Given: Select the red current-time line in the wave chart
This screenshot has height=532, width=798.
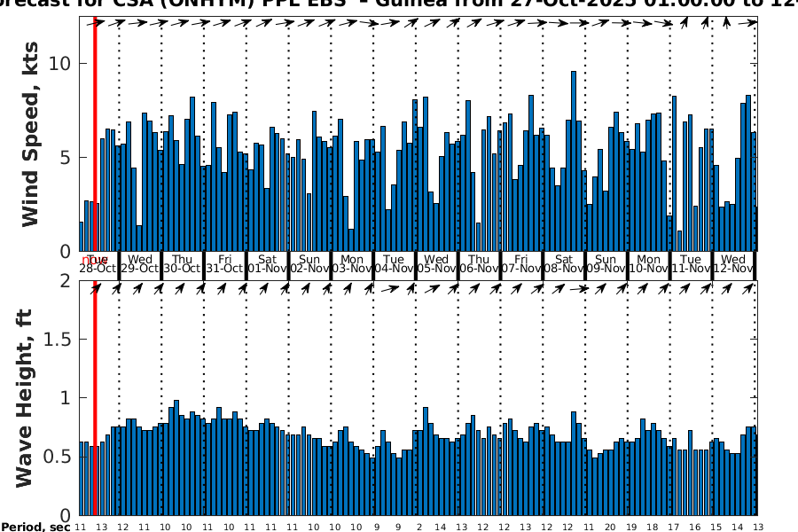Looking at the screenshot, I should (95, 399).
